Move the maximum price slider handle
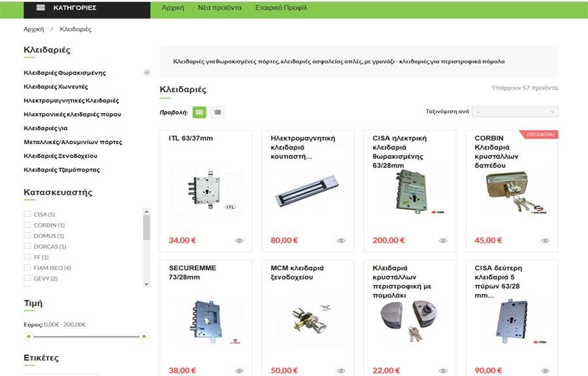The width and height of the screenshot is (588, 376). tap(144, 337)
